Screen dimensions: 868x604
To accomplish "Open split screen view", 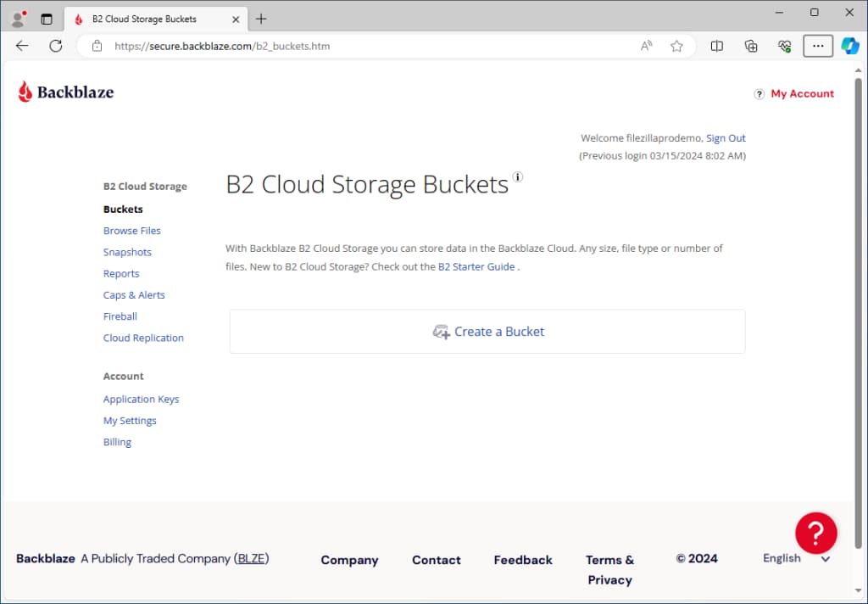I will click(717, 46).
